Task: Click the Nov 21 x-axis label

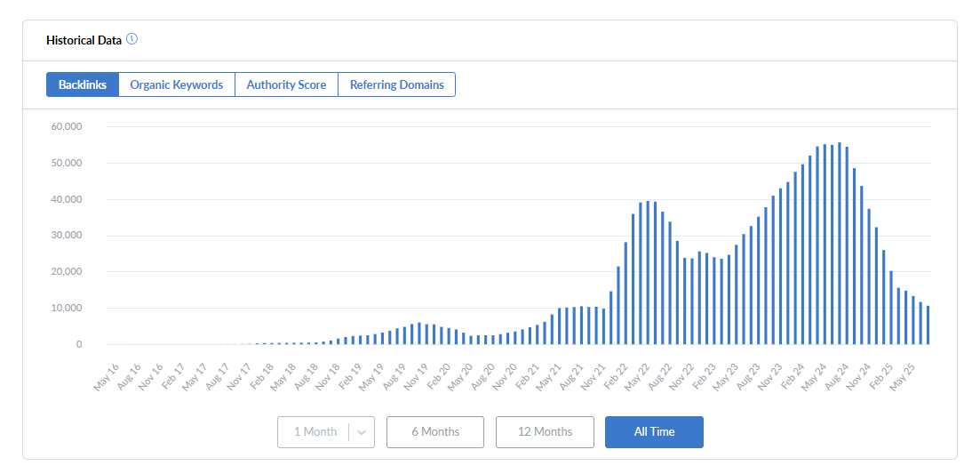Action: (x=594, y=377)
